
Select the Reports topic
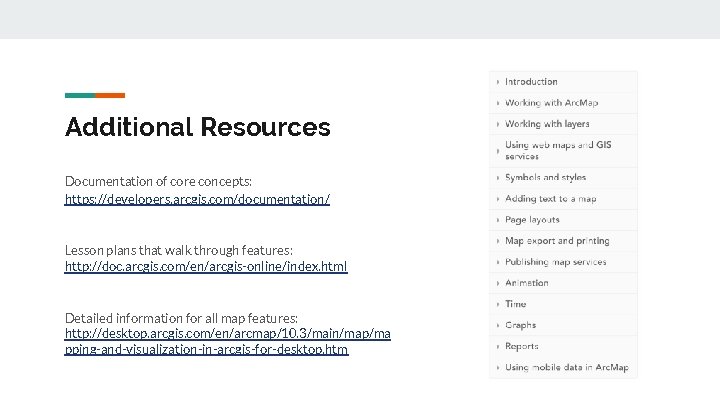[x=522, y=346]
